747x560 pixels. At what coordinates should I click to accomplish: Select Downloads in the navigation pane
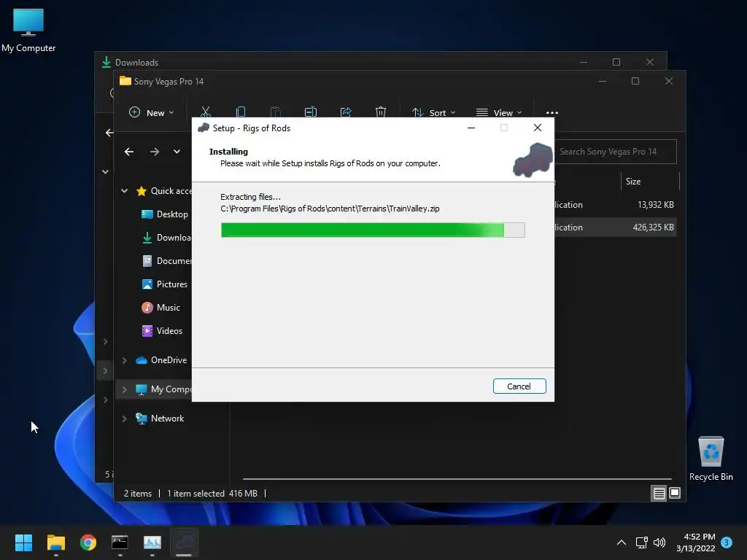tap(166, 238)
